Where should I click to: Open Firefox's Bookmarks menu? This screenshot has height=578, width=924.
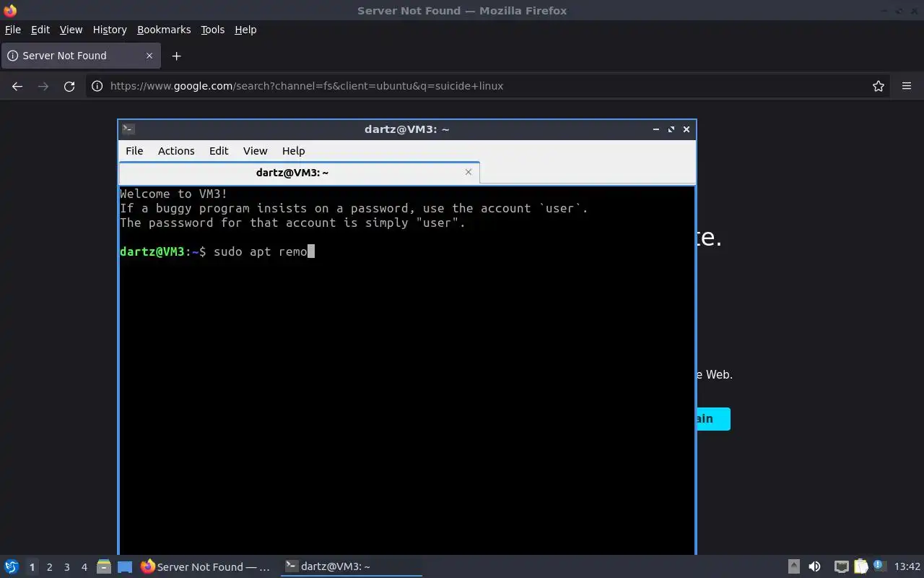pyautogui.click(x=164, y=30)
